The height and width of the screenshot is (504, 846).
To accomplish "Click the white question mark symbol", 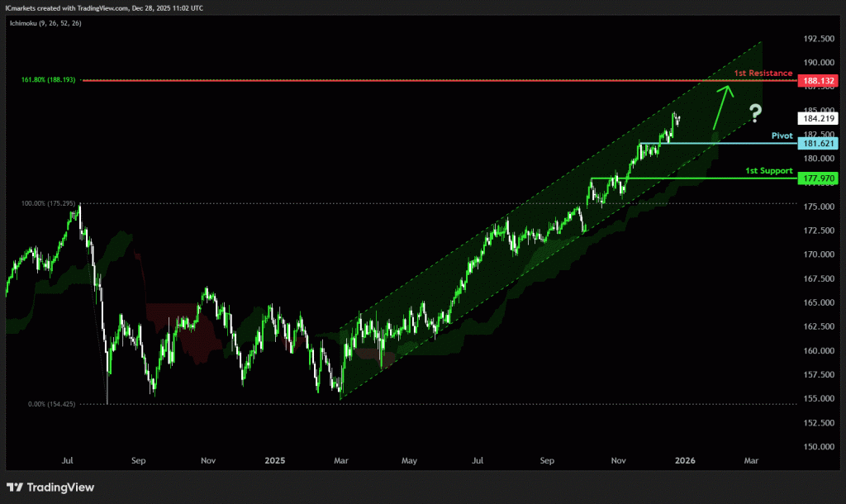I will click(x=754, y=114).
